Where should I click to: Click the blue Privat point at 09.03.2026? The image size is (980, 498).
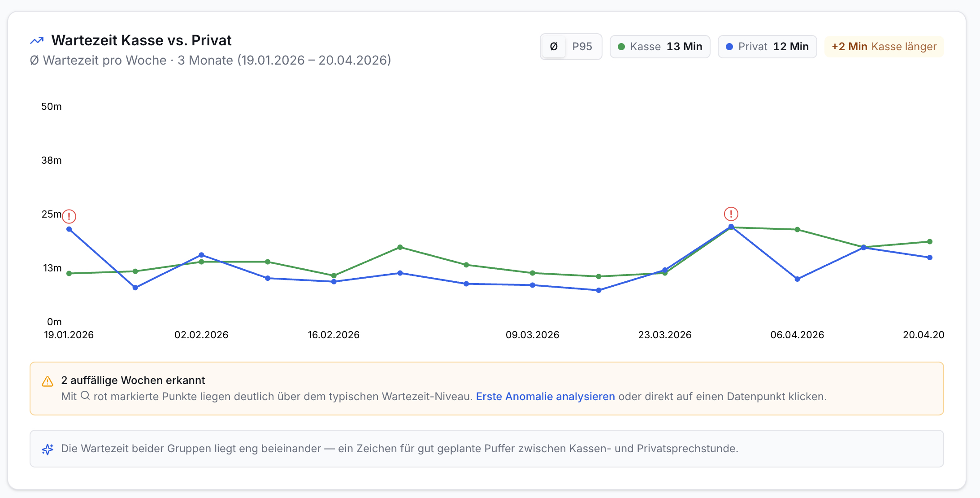(533, 285)
